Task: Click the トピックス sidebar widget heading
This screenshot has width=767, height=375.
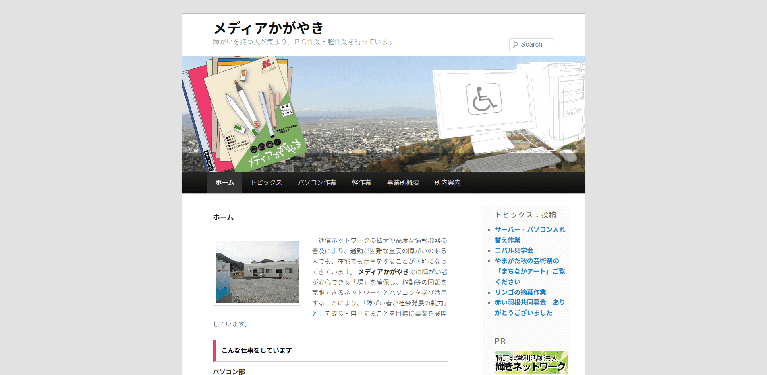Action: pyautogui.click(x=525, y=214)
